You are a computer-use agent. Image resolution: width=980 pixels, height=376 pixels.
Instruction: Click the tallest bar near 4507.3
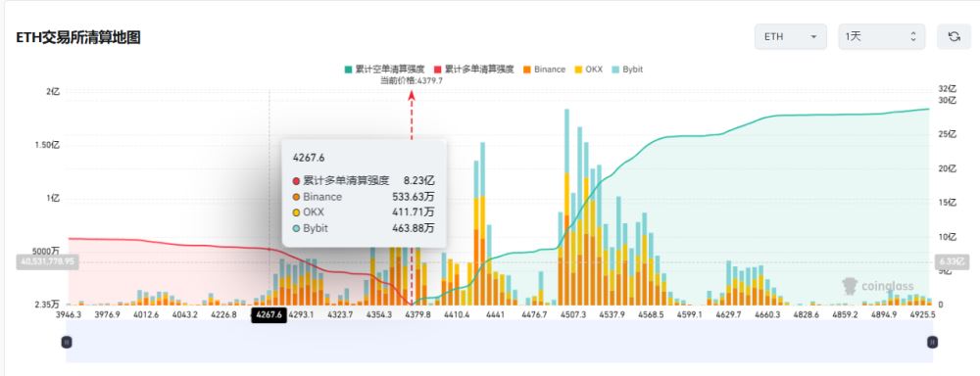click(x=566, y=207)
